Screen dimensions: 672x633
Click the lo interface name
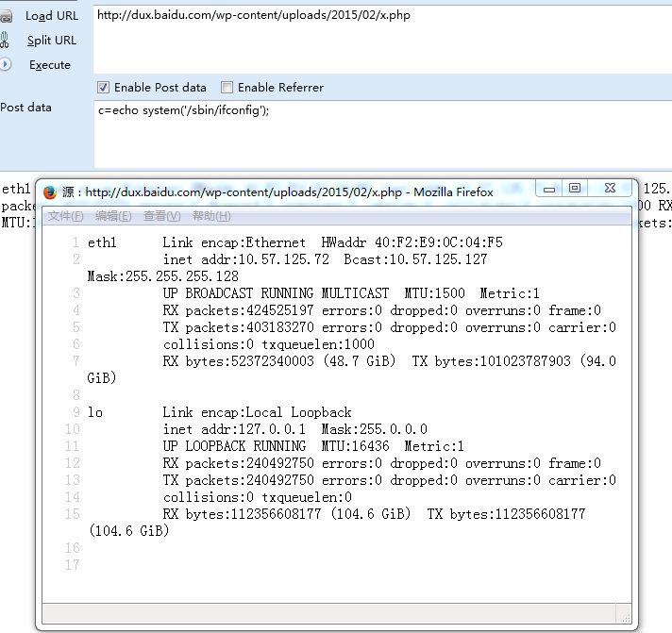95,412
